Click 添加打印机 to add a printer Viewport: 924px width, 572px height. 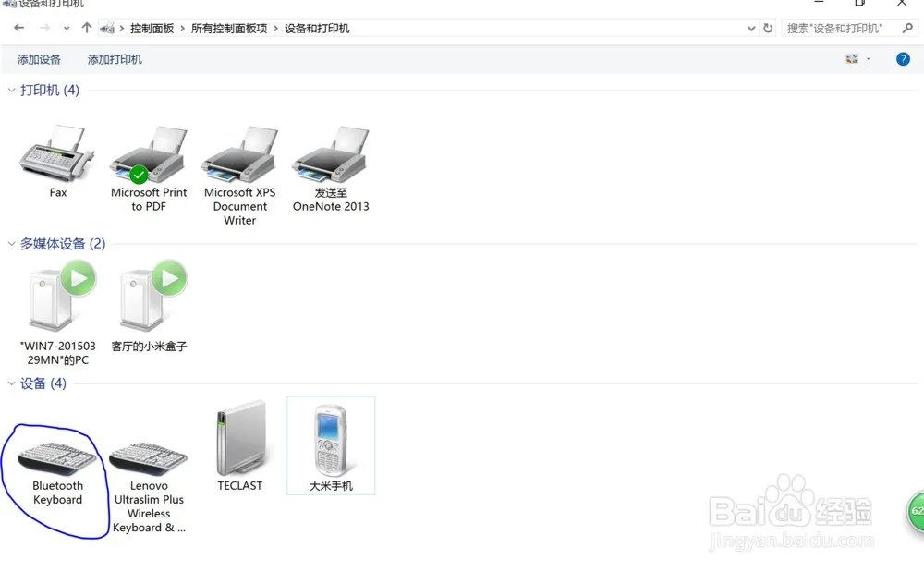point(114,58)
